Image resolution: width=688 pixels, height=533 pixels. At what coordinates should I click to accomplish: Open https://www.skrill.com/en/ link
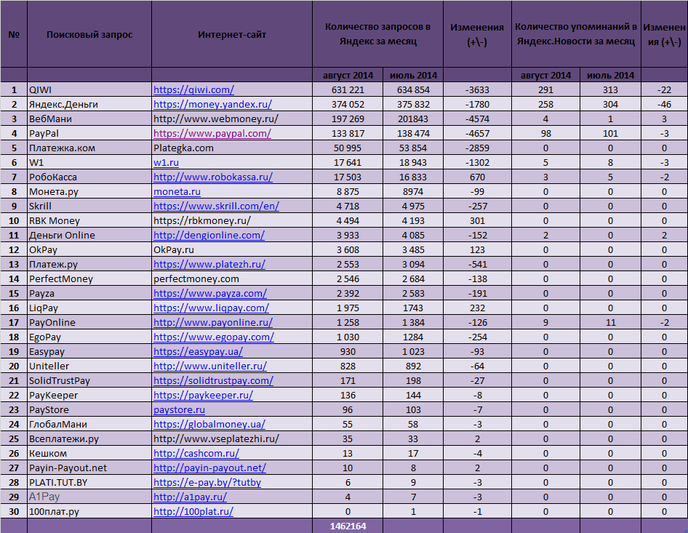click(x=216, y=206)
